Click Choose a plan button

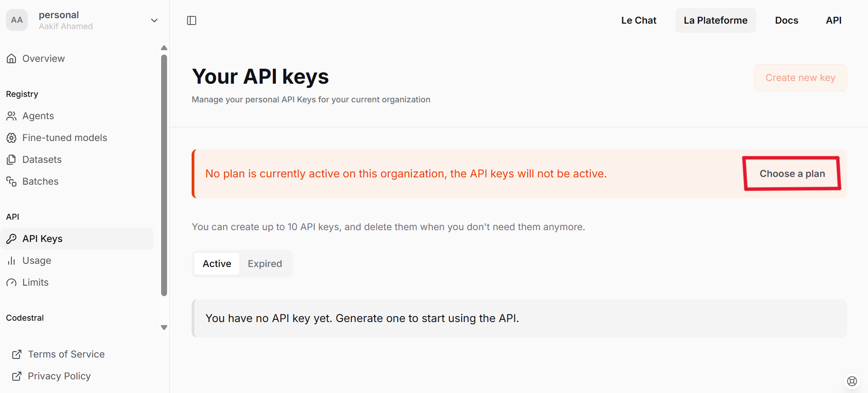point(792,174)
